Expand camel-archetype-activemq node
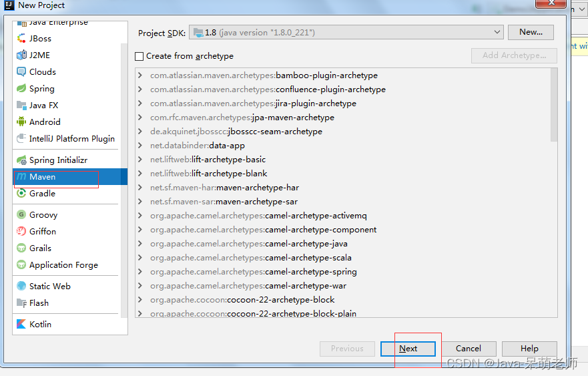 [140, 216]
